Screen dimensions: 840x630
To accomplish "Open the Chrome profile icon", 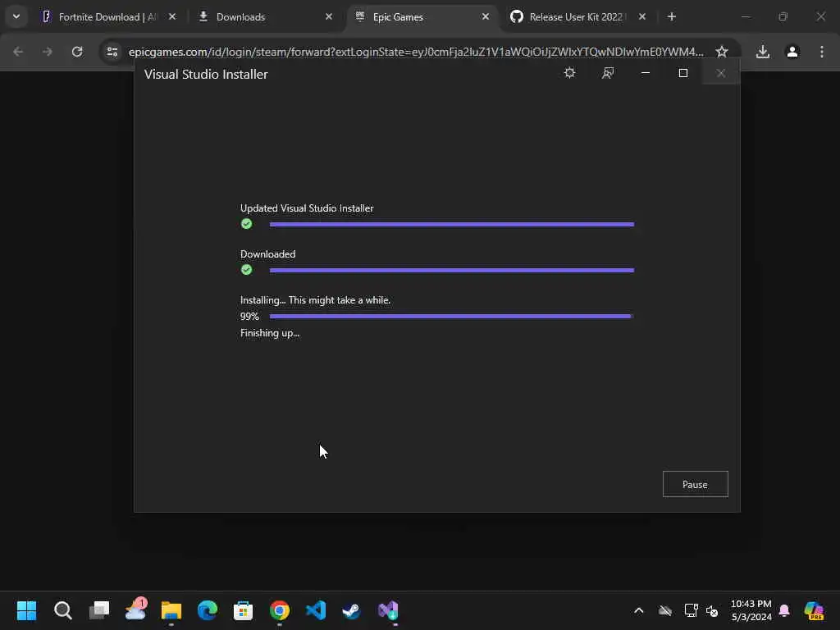I will click(x=792, y=52).
